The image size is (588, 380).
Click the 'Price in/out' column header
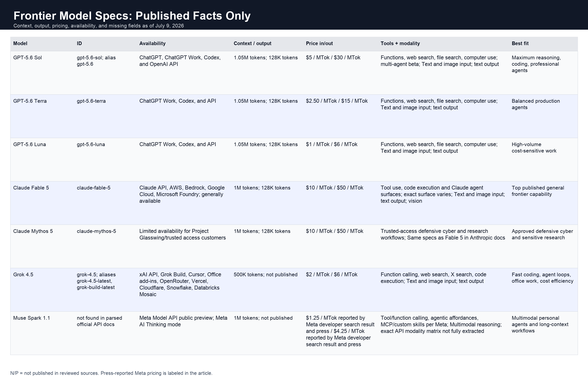(x=319, y=43)
